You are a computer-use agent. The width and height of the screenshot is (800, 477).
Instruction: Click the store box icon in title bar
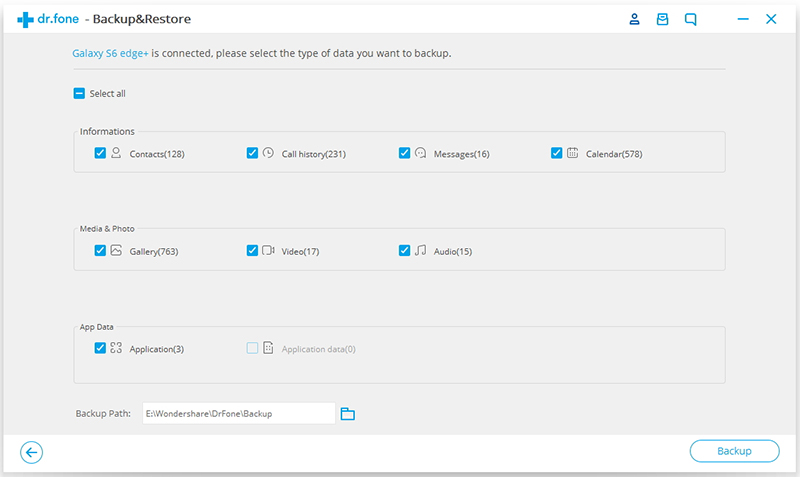point(662,19)
